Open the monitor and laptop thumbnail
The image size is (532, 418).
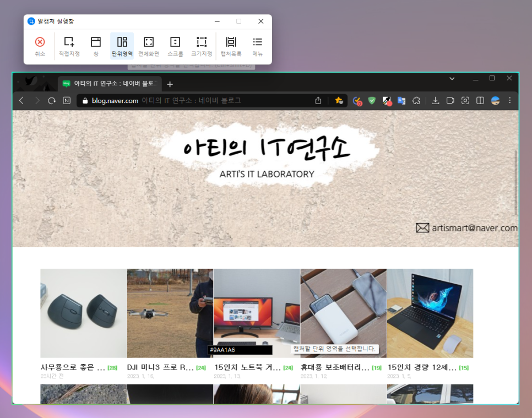[x=257, y=313]
